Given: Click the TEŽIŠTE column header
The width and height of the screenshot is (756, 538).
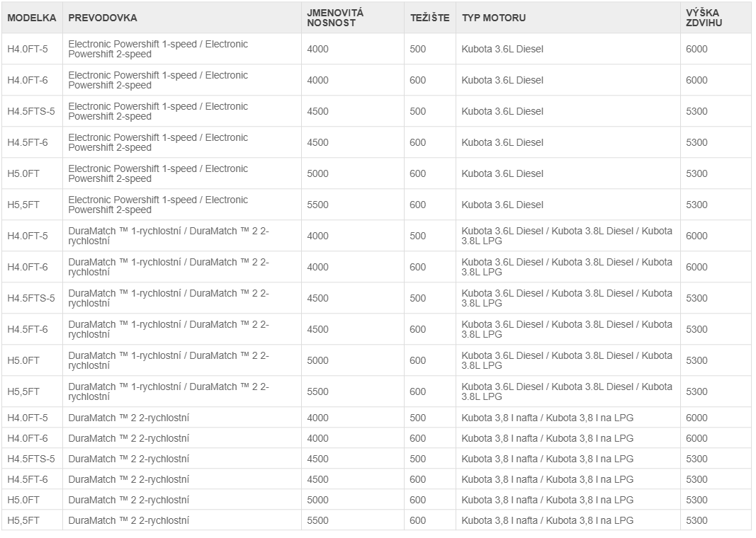Looking at the screenshot, I should pos(429,18).
